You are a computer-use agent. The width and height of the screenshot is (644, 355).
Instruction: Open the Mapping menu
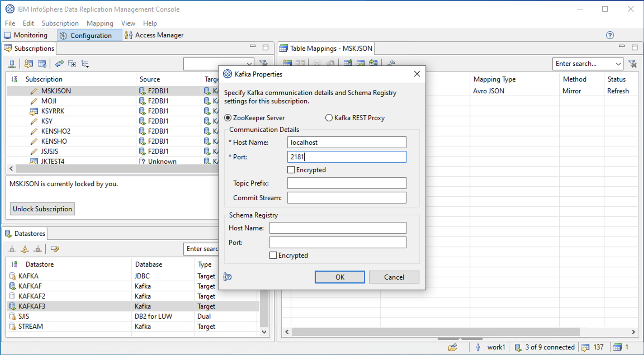click(100, 23)
